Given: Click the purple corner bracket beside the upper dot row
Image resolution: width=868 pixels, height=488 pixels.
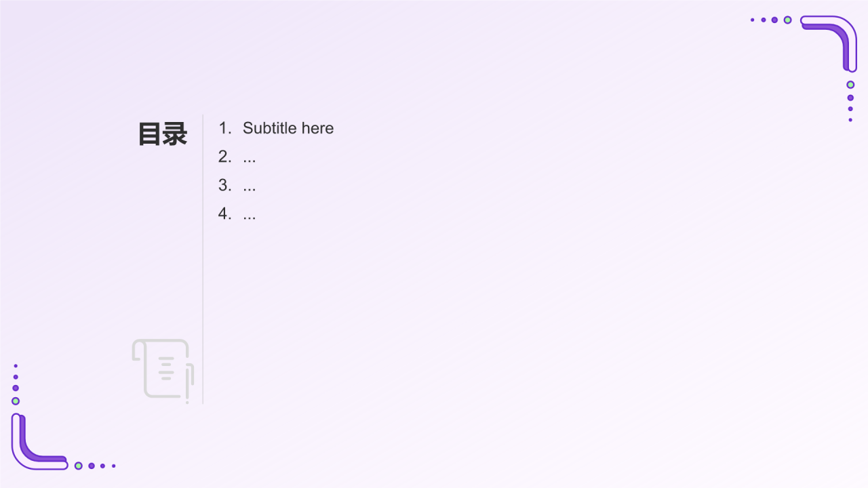Looking at the screenshot, I should [x=829, y=43].
